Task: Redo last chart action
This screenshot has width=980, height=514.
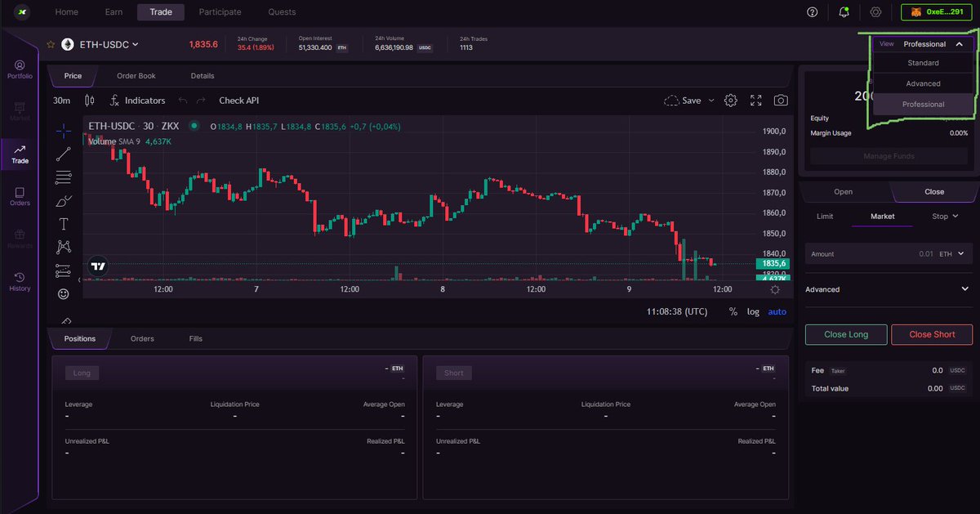Action: point(201,101)
